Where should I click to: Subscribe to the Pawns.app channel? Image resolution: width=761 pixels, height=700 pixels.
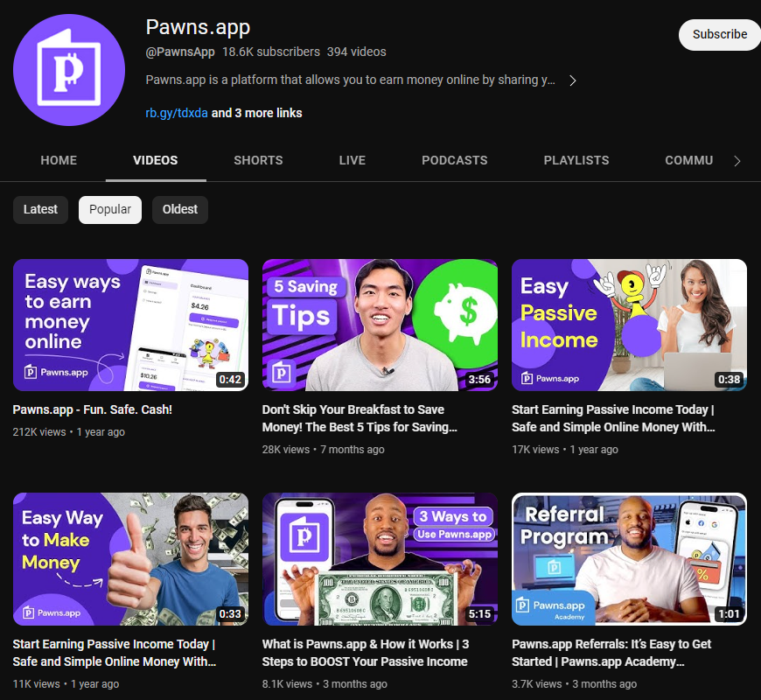[x=719, y=34]
